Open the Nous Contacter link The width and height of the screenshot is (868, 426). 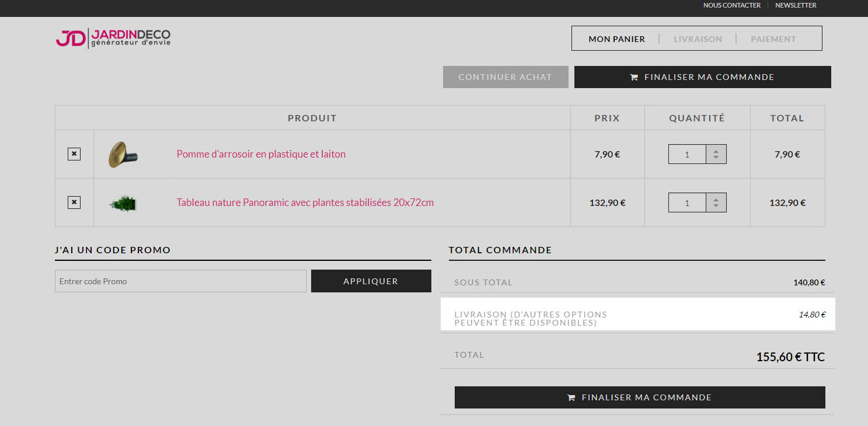pyautogui.click(x=731, y=5)
